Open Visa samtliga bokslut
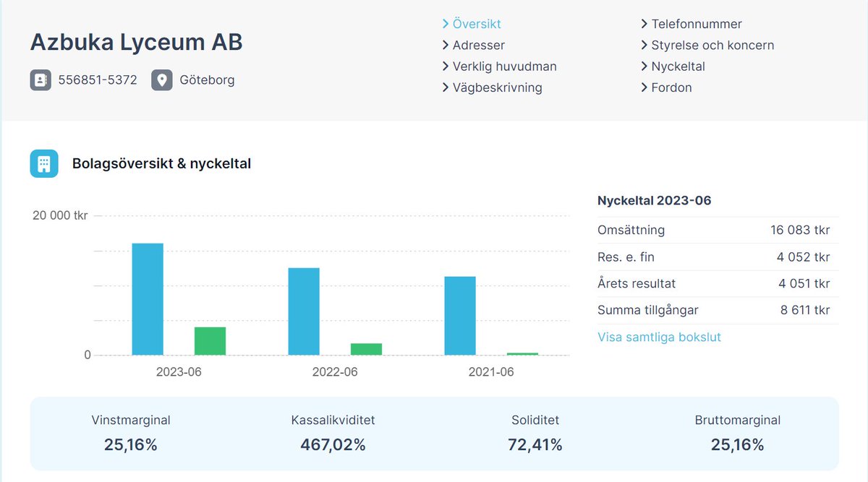The image size is (868, 482). tap(659, 337)
